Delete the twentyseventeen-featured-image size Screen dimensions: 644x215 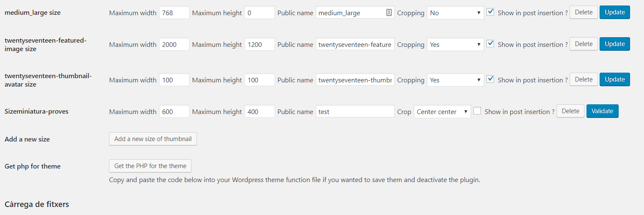click(x=584, y=44)
